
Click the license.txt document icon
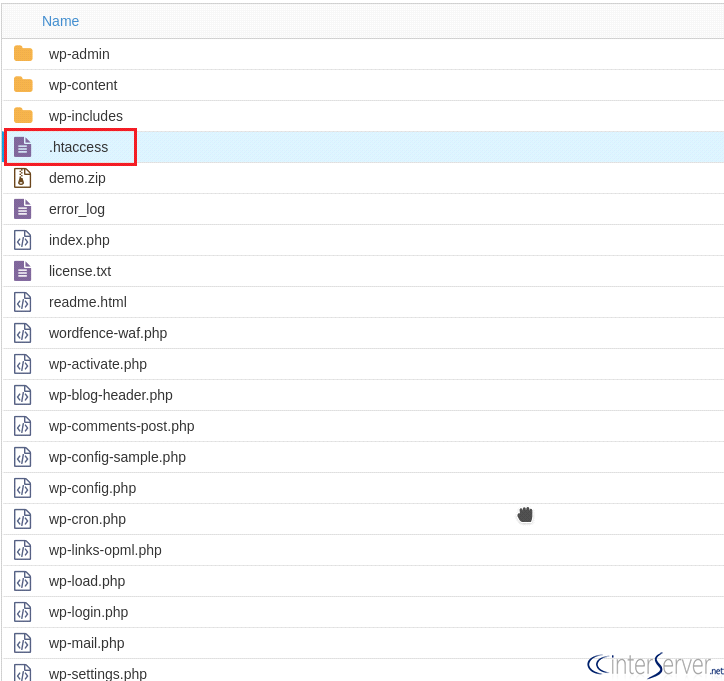point(23,271)
